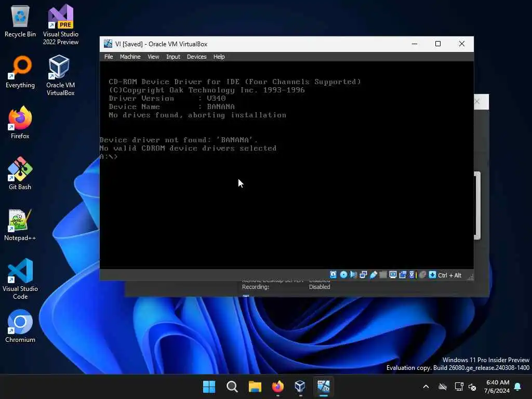This screenshot has height=399, width=532.
Task: Expand the hidden system tray icons chevron
Action: (x=426, y=387)
